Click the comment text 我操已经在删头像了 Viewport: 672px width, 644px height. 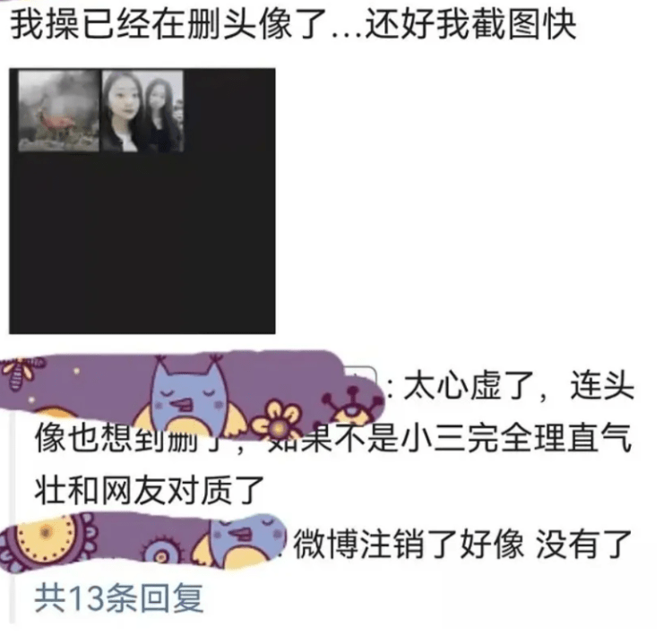tap(167, 25)
